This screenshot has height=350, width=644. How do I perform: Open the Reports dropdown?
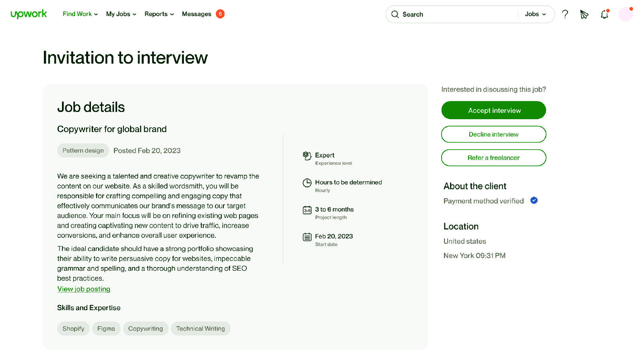pos(159,14)
